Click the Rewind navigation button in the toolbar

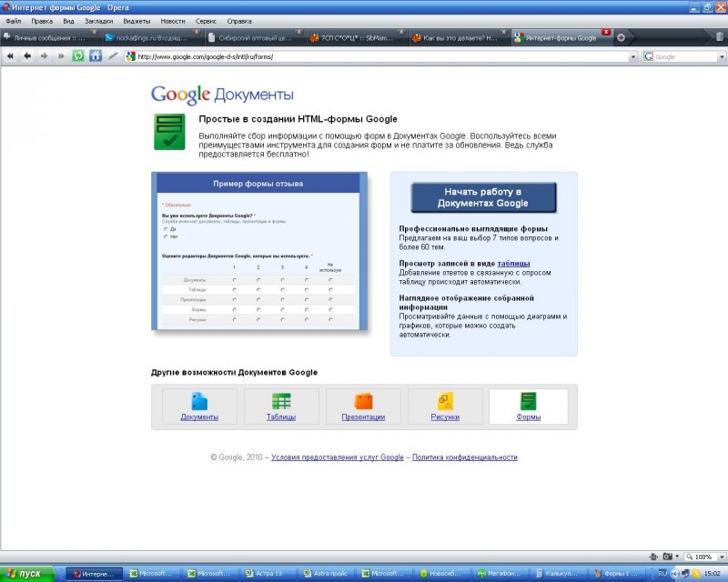[x=10, y=56]
